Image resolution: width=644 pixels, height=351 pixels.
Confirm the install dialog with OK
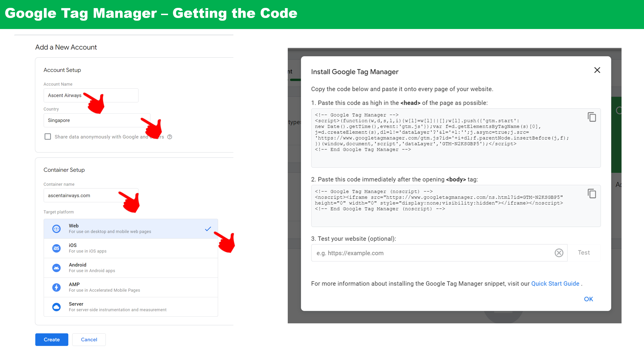(588, 299)
